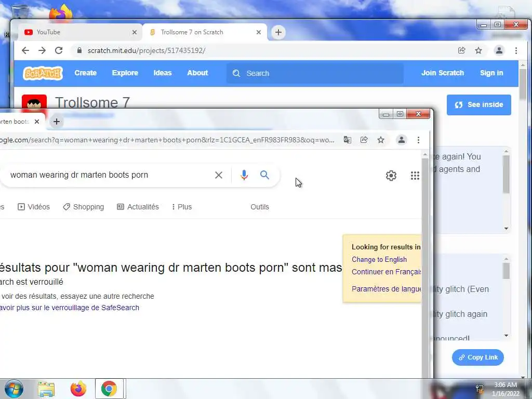Open Chrome menu in Scratch window
Screen dimensions: 532x399
516,50
